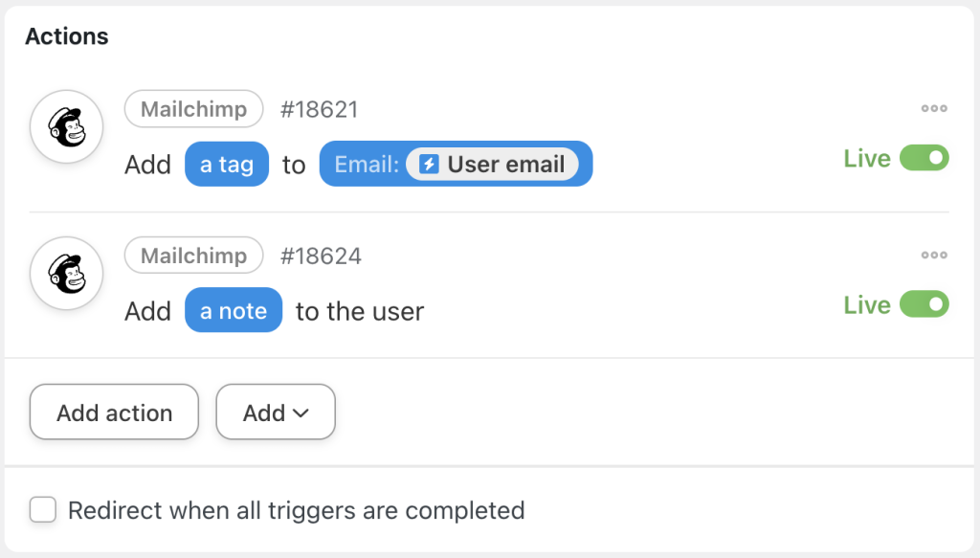The height and width of the screenshot is (558, 980).
Task: Edit the 'a tag' selection dropdown
Action: [x=227, y=164]
